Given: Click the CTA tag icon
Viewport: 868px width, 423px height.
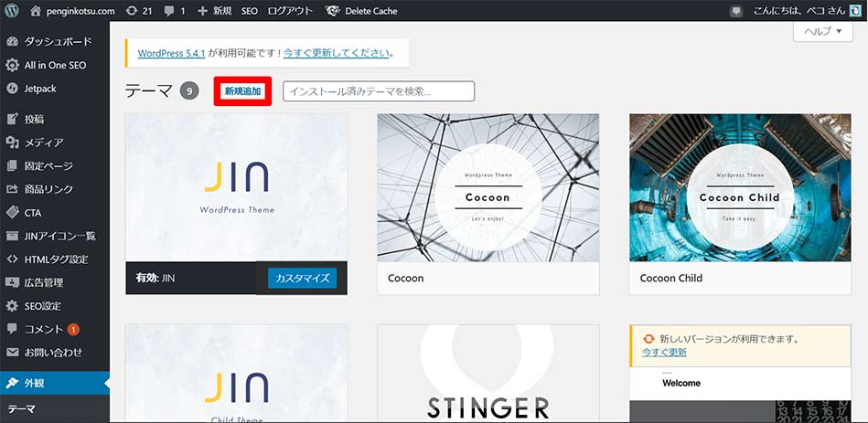Looking at the screenshot, I should pyautogui.click(x=12, y=212).
